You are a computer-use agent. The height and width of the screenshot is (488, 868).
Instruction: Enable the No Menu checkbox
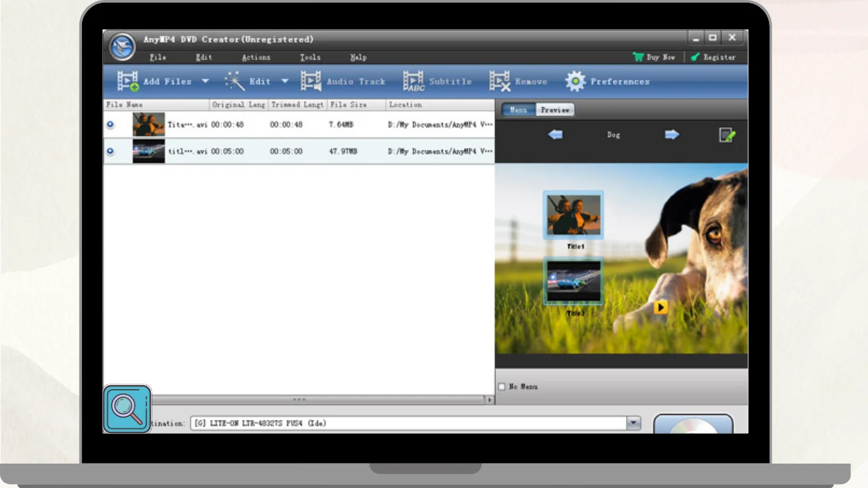[x=502, y=387]
